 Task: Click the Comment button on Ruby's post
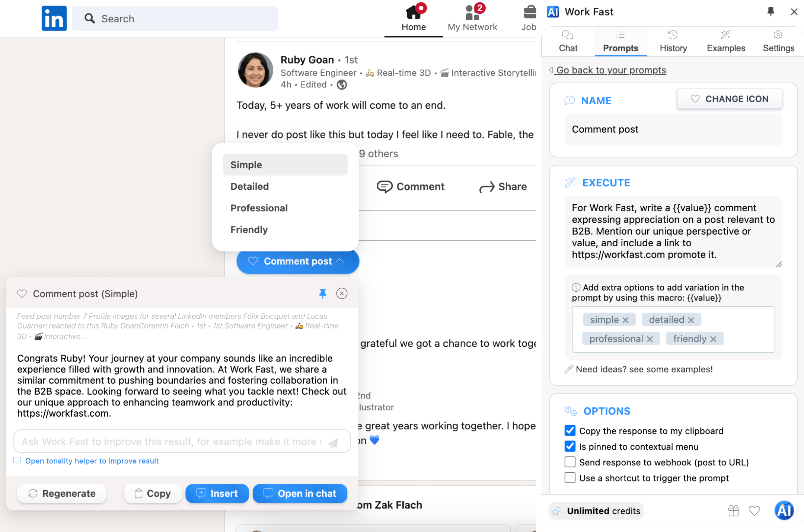tap(411, 187)
